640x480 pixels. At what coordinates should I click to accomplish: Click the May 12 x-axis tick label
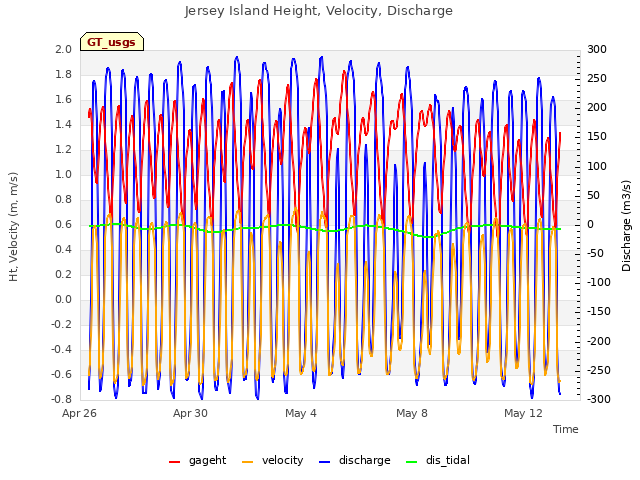click(x=523, y=413)
